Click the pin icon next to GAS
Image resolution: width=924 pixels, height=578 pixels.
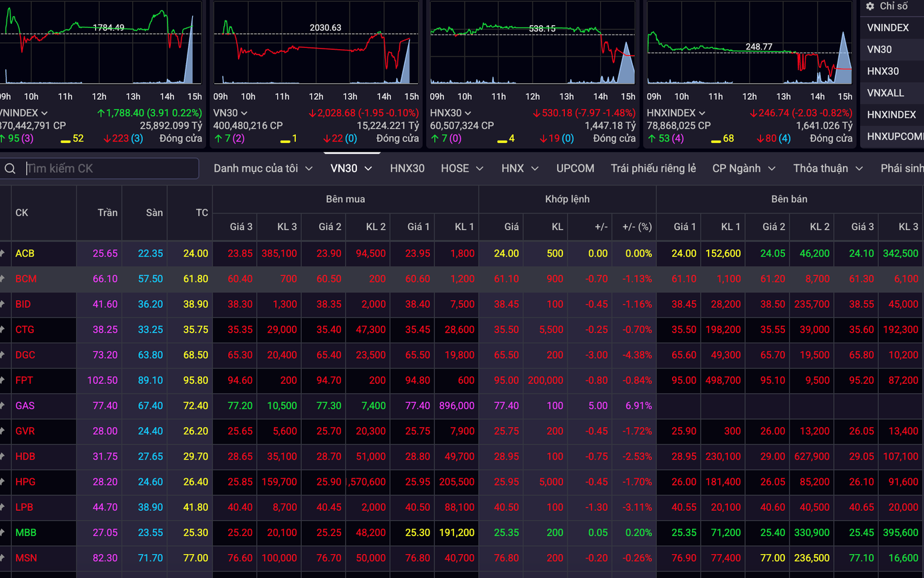coord(3,406)
